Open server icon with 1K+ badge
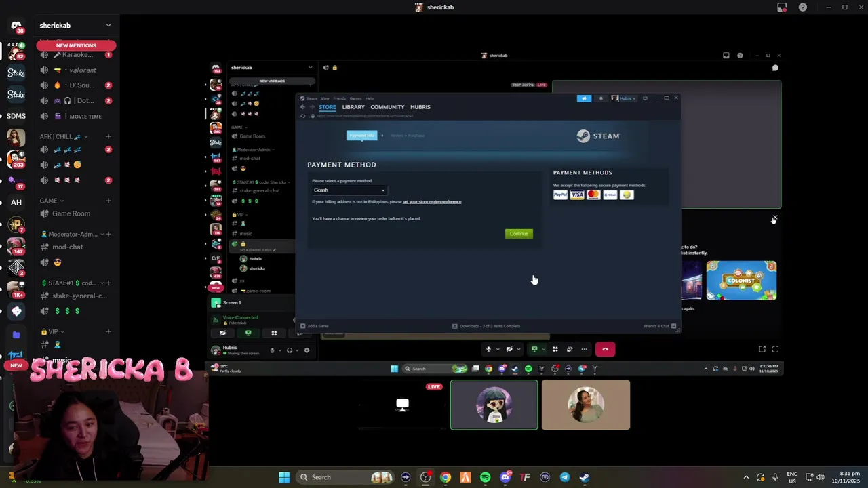Screen dimensions: 868x488 (x=16, y=289)
